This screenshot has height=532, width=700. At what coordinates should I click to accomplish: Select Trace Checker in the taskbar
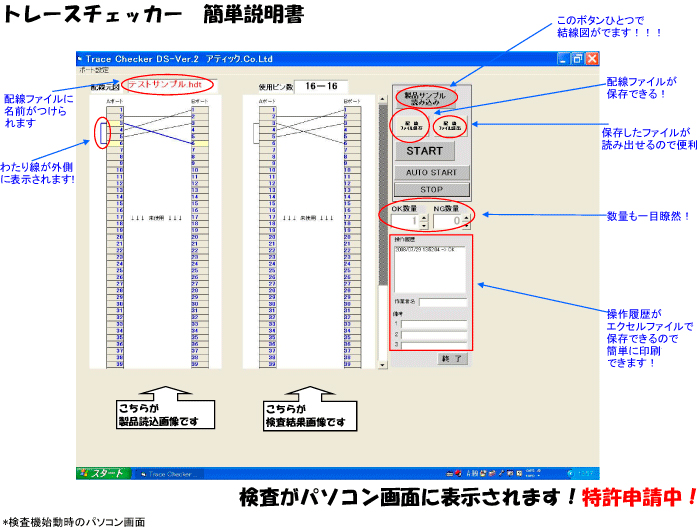coord(172,473)
